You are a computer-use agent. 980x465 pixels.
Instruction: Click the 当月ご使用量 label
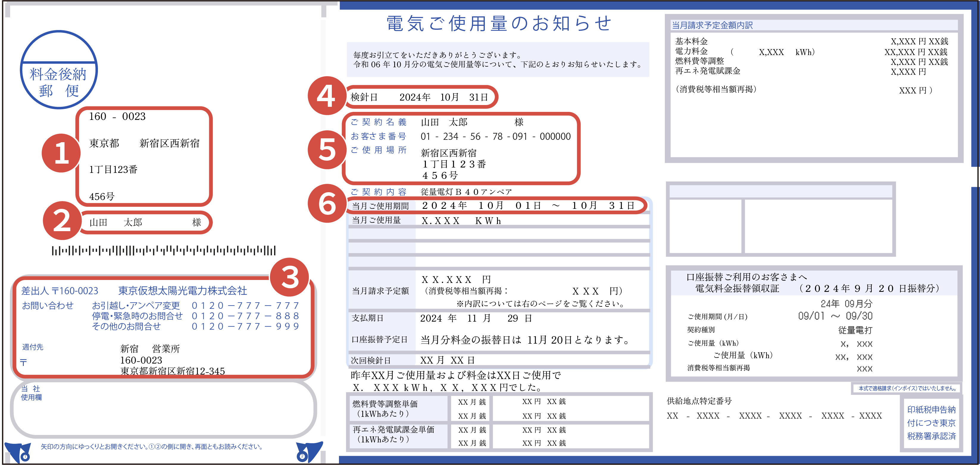[x=376, y=220]
